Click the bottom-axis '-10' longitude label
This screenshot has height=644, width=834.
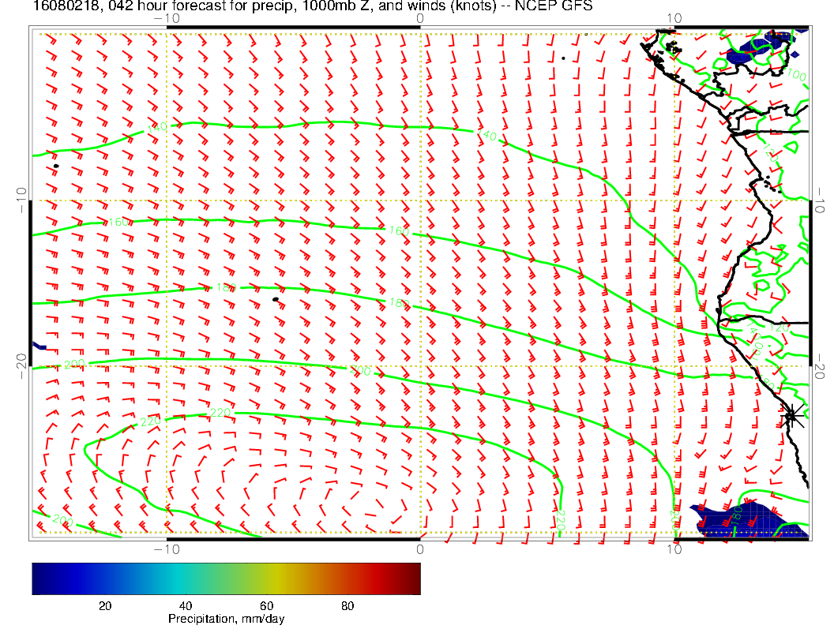pyautogui.click(x=167, y=549)
